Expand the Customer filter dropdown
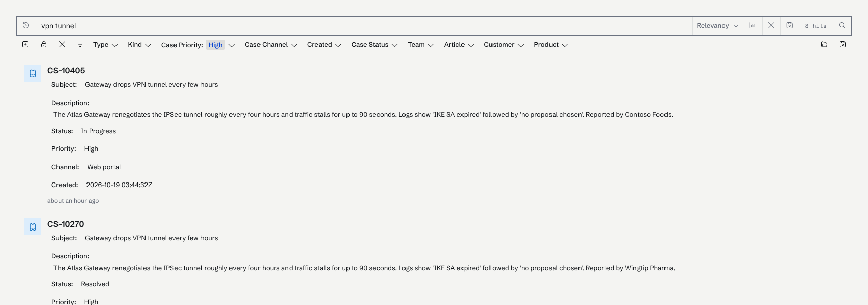The image size is (868, 305). [504, 45]
